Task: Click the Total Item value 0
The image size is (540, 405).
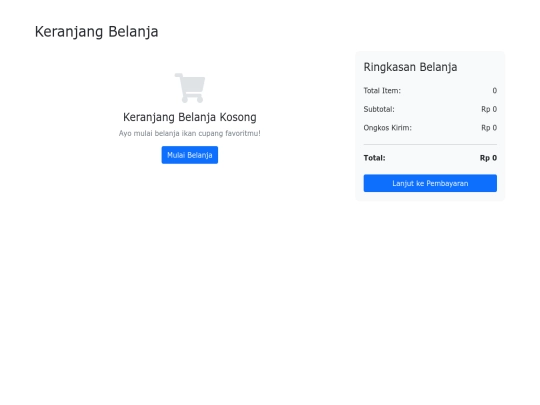Action: point(495,91)
